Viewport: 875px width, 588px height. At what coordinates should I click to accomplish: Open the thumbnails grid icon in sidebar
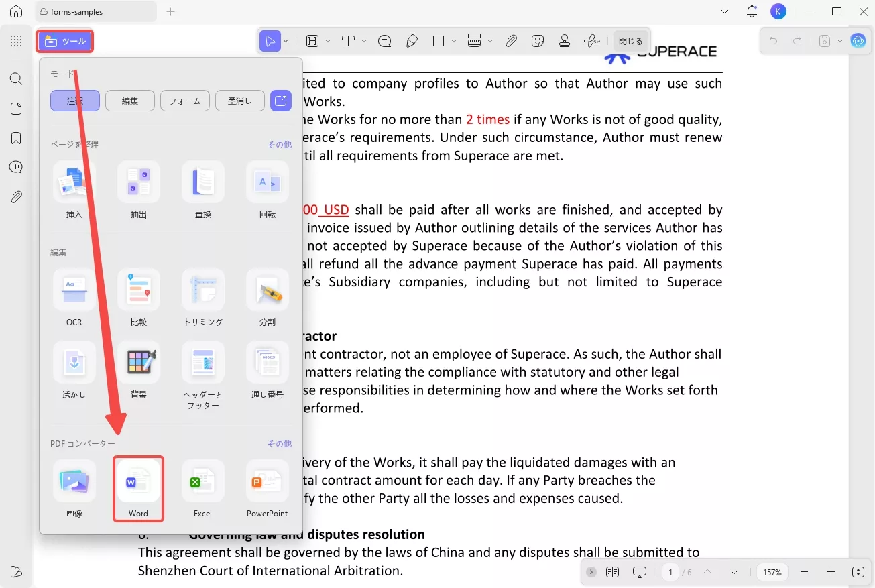16,42
